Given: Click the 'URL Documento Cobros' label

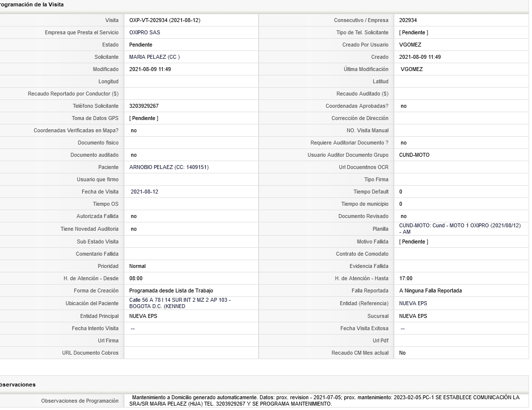Looking at the screenshot, I should point(90,353).
